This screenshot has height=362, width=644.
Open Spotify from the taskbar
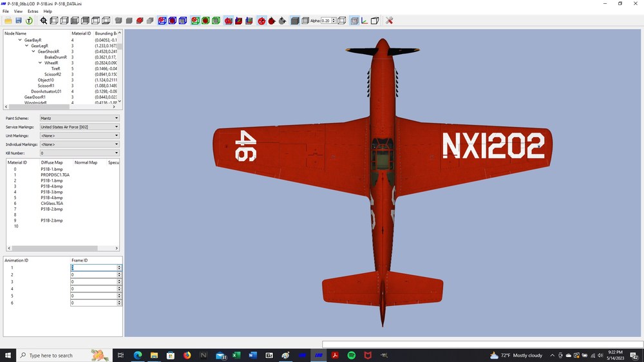point(352,356)
